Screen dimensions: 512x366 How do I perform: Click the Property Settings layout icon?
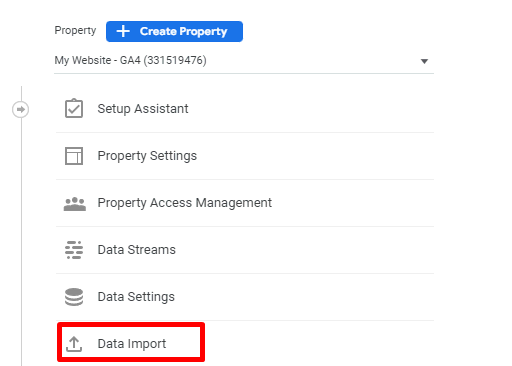74,156
